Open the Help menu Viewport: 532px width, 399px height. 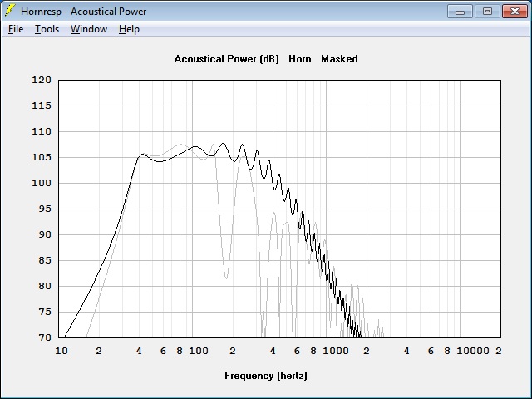click(129, 29)
